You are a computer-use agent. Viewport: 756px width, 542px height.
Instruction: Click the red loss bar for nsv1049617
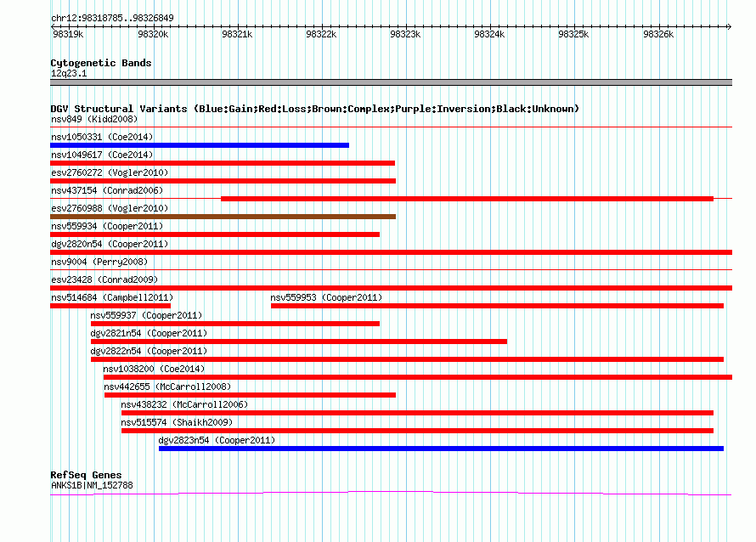[x=223, y=163]
